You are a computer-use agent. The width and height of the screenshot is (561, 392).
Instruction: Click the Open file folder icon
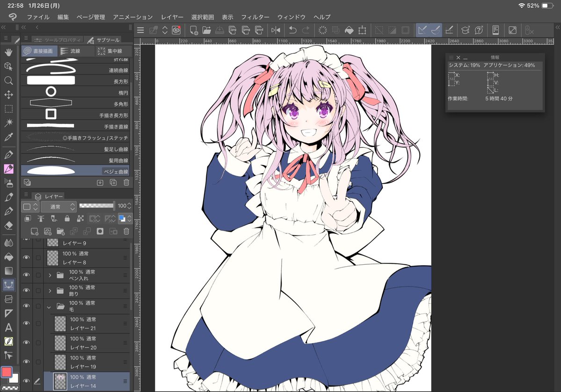coord(206,30)
